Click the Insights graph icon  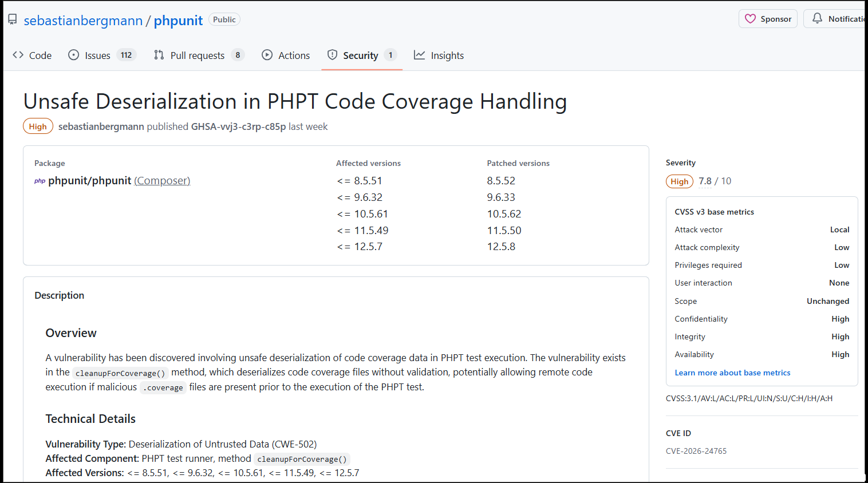tap(420, 55)
